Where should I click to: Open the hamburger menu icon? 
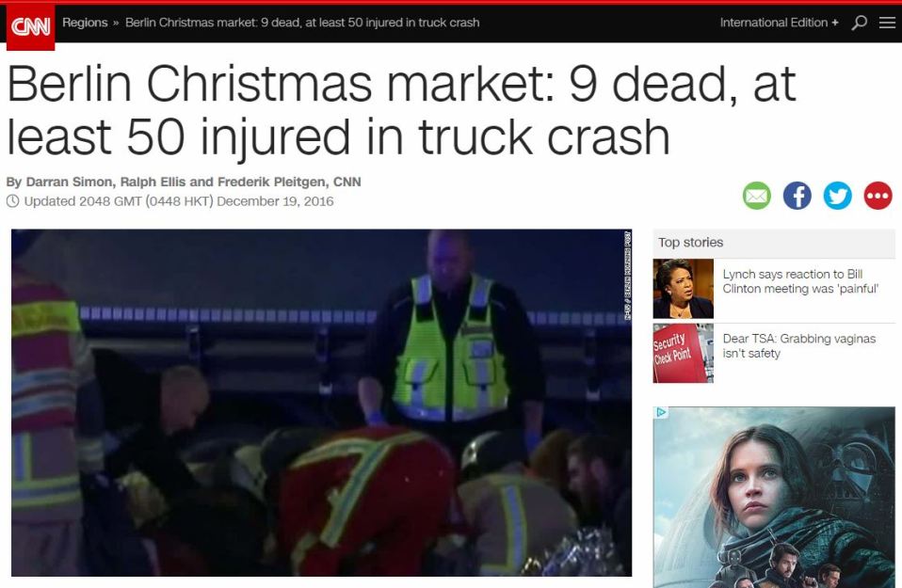pyautogui.click(x=887, y=23)
